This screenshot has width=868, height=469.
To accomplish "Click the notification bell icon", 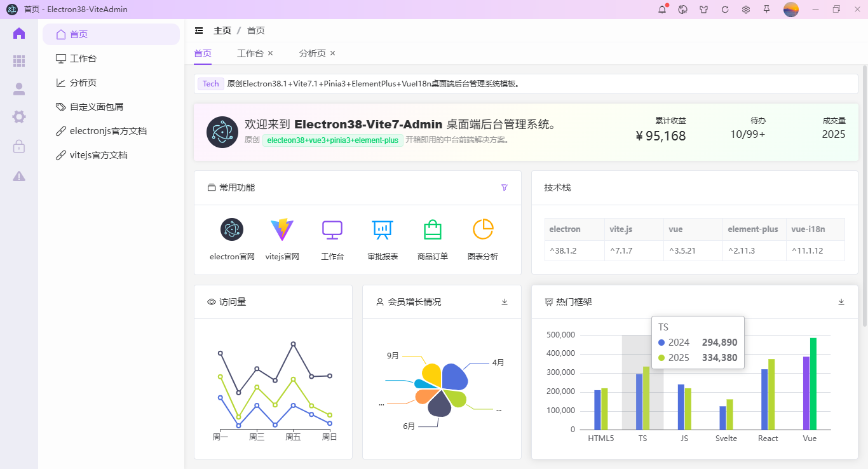I will pyautogui.click(x=662, y=10).
